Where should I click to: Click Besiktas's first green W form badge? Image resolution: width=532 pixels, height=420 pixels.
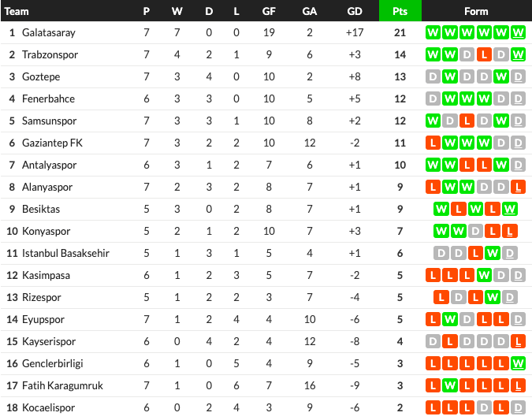pos(441,209)
